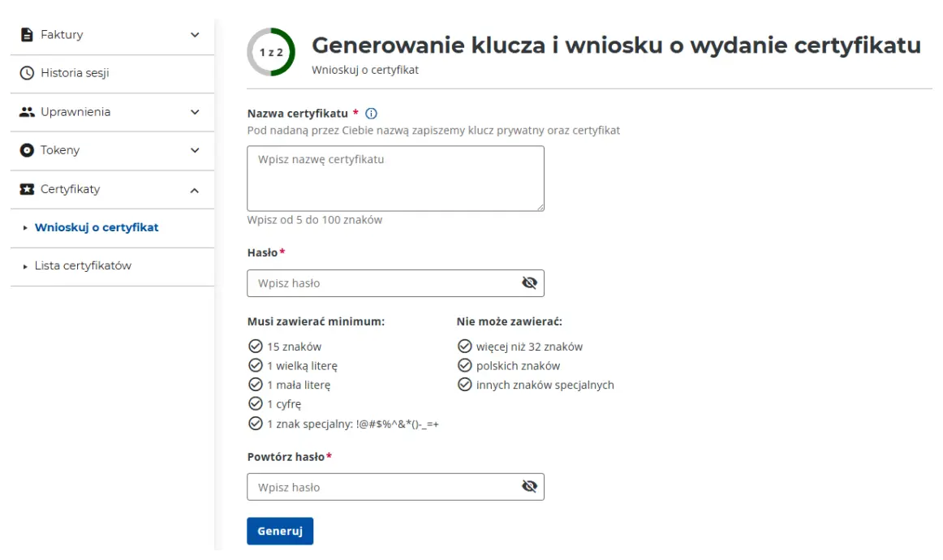Image resolution: width=943 pixels, height=560 pixels.
Task: Toggle password visibility in Hasło field
Action: [529, 283]
